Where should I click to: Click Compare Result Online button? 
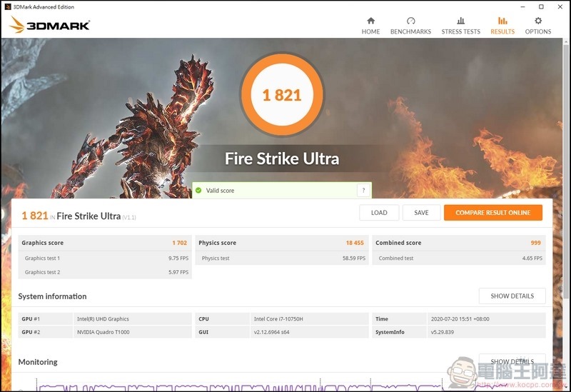coord(492,213)
